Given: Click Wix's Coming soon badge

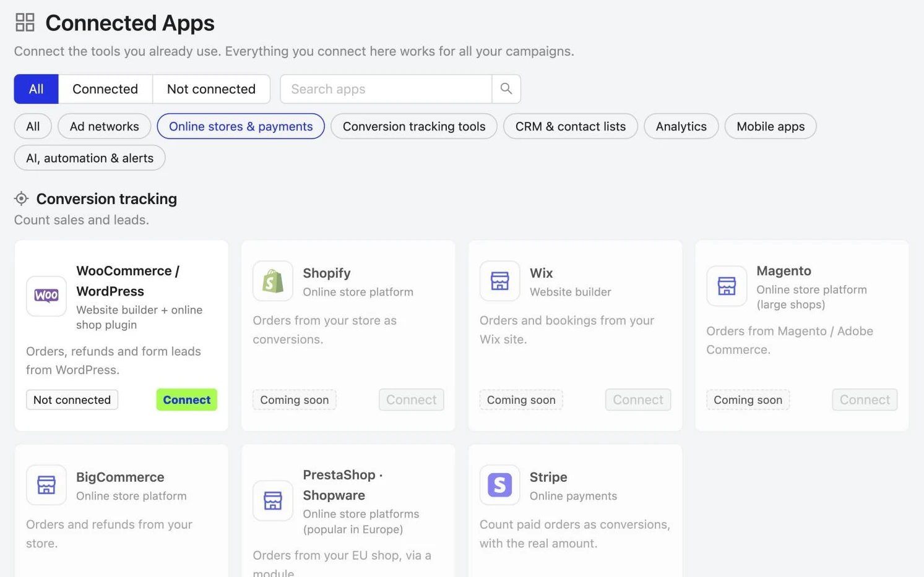Looking at the screenshot, I should pyautogui.click(x=521, y=400).
